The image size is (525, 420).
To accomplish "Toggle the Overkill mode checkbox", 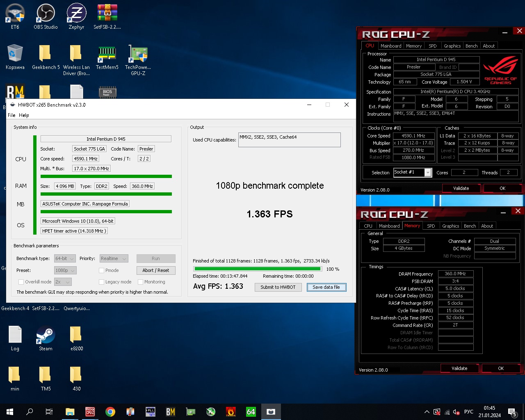I will (21, 282).
